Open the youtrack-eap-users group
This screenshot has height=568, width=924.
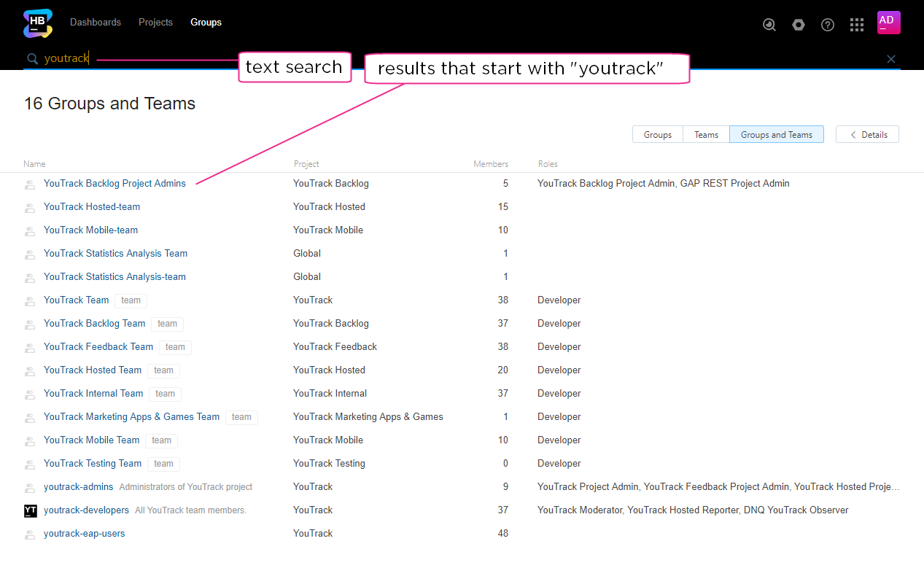tap(84, 533)
